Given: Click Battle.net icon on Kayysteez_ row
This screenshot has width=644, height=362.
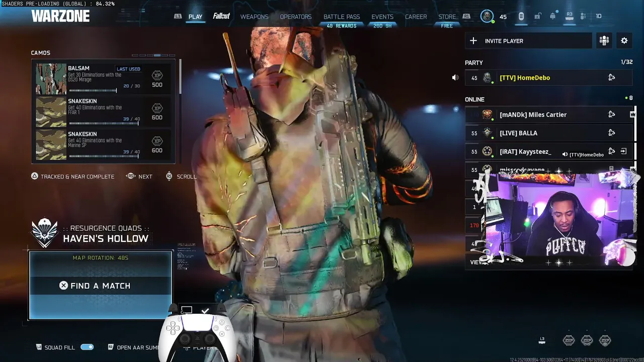Looking at the screenshot, I should click(611, 151).
